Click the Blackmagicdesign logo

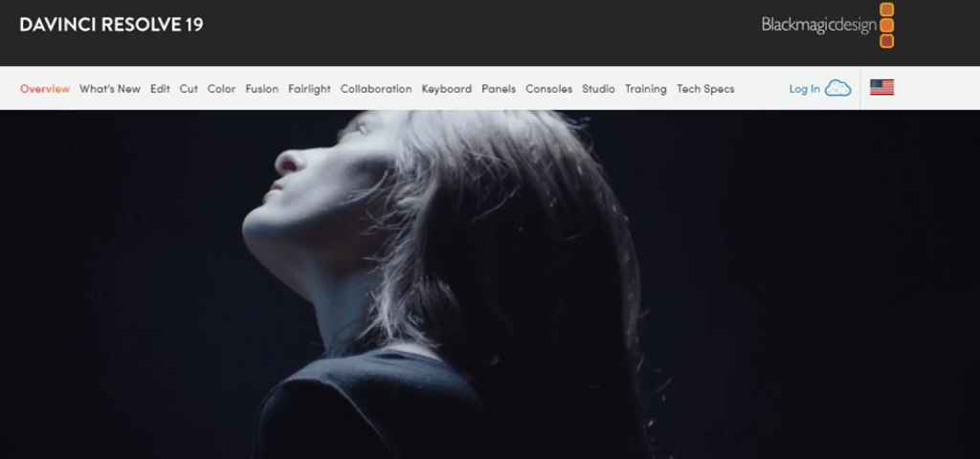click(x=828, y=25)
